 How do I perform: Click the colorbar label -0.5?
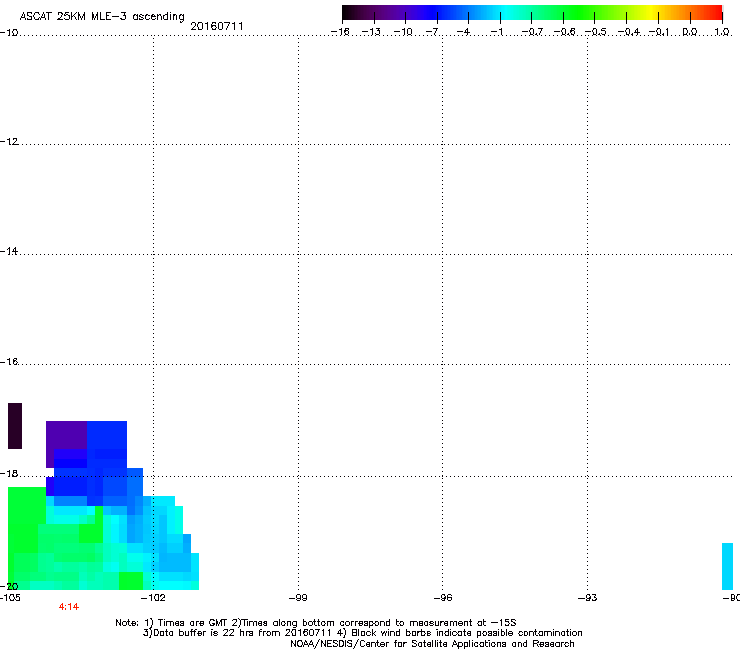pos(596,32)
